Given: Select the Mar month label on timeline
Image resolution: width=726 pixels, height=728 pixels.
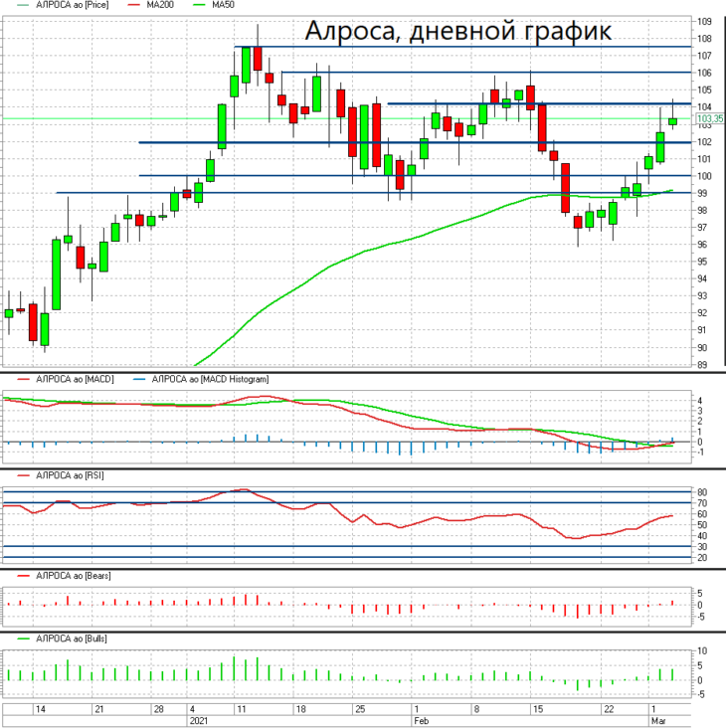Looking at the screenshot, I should pos(658,721).
